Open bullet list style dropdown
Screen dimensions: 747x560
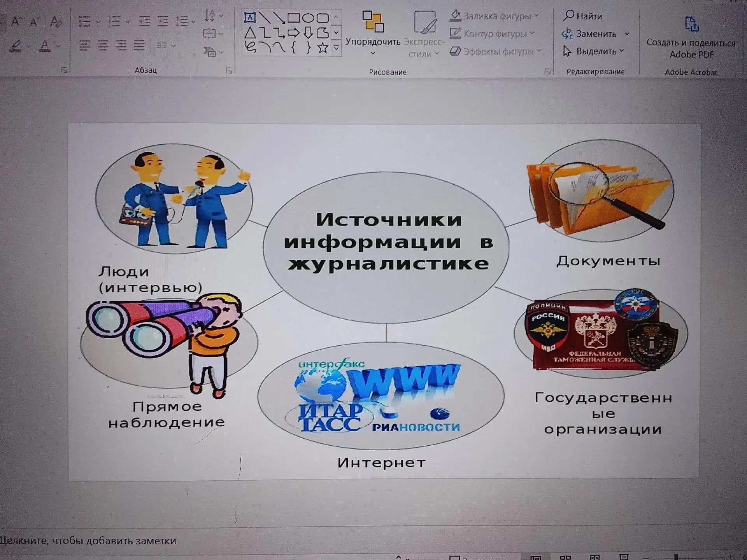(98, 22)
